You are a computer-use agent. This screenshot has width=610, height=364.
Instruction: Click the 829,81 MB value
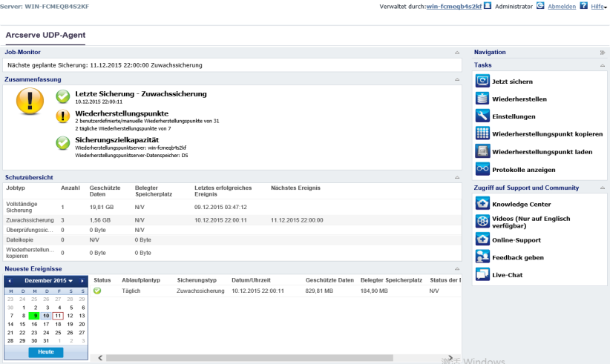319,291
